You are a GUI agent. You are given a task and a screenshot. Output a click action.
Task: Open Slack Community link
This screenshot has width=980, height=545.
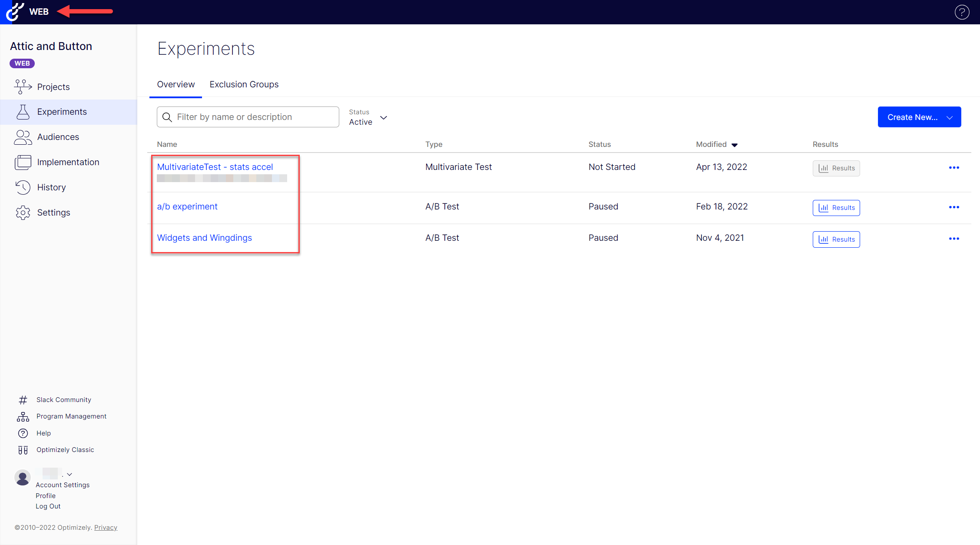[x=64, y=400]
